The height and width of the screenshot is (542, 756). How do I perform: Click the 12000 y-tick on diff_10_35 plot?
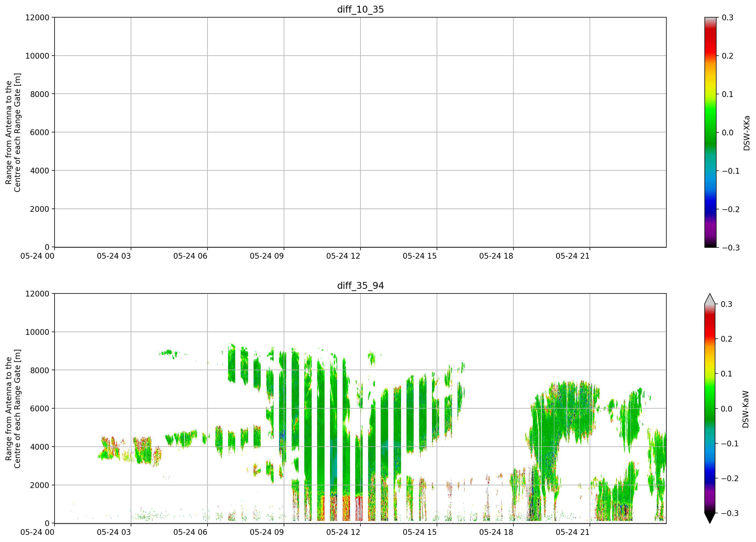click(x=37, y=18)
